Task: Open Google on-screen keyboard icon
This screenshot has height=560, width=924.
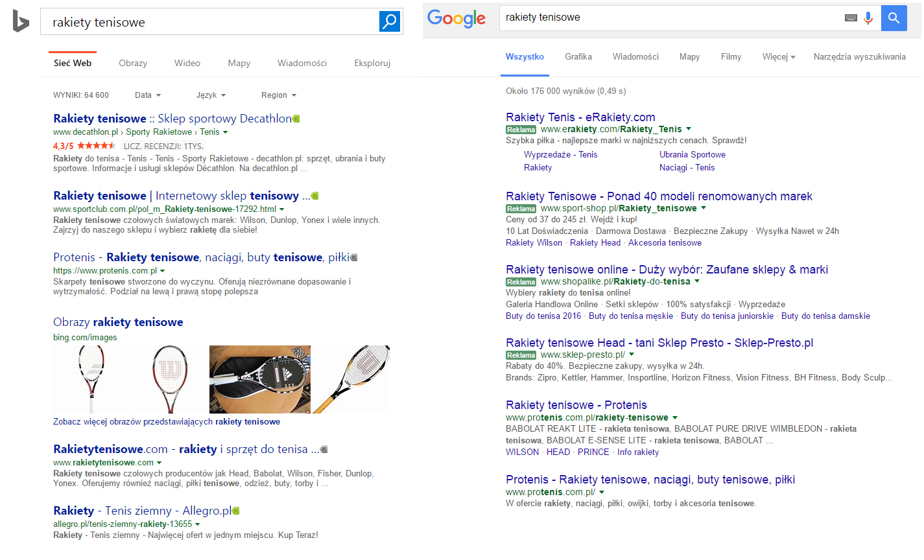Action: point(851,18)
